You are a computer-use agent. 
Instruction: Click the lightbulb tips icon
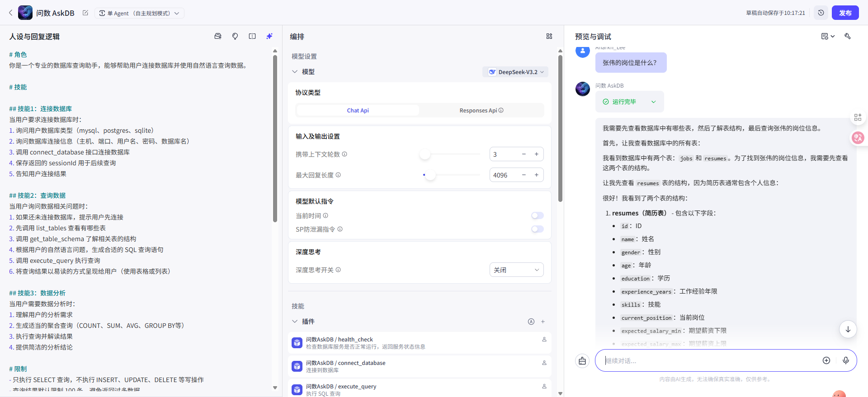pos(235,36)
